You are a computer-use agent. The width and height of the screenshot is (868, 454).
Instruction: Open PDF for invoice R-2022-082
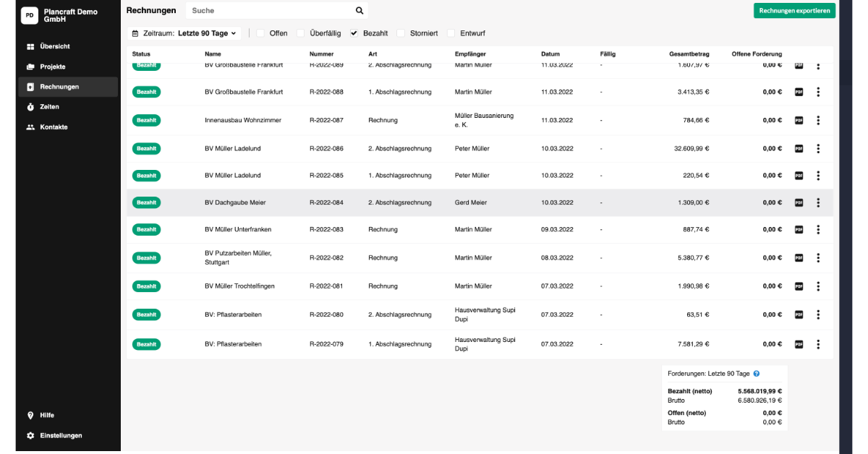click(799, 257)
